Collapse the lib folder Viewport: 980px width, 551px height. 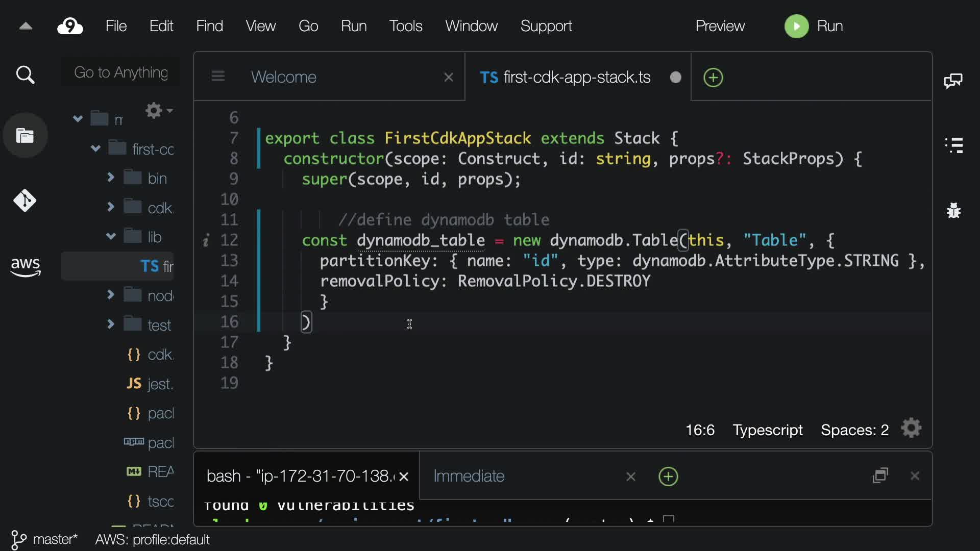(111, 236)
